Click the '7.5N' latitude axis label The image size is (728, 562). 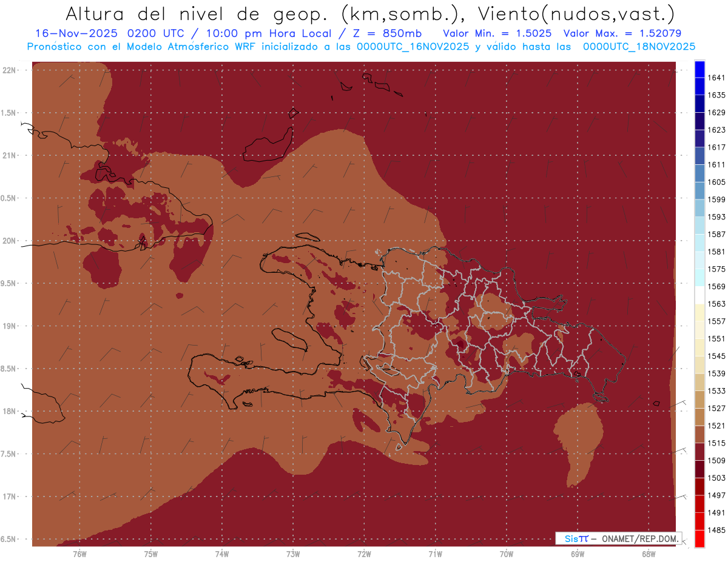(9, 454)
